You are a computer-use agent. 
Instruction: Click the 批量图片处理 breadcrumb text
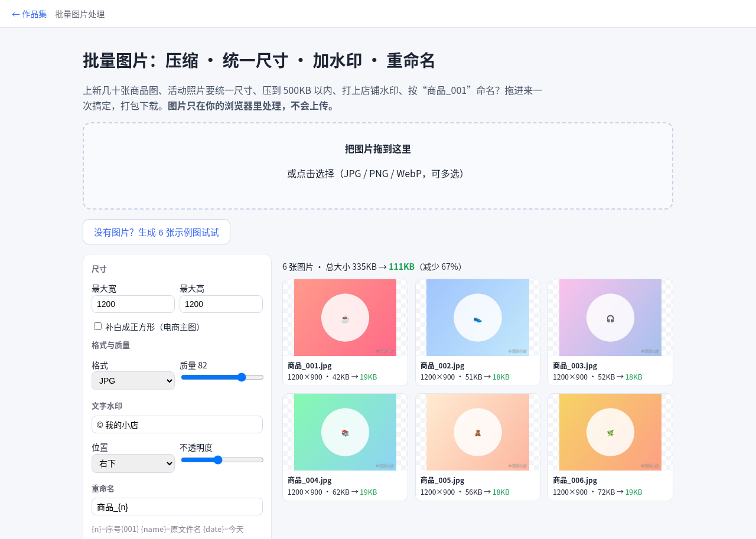coord(80,14)
